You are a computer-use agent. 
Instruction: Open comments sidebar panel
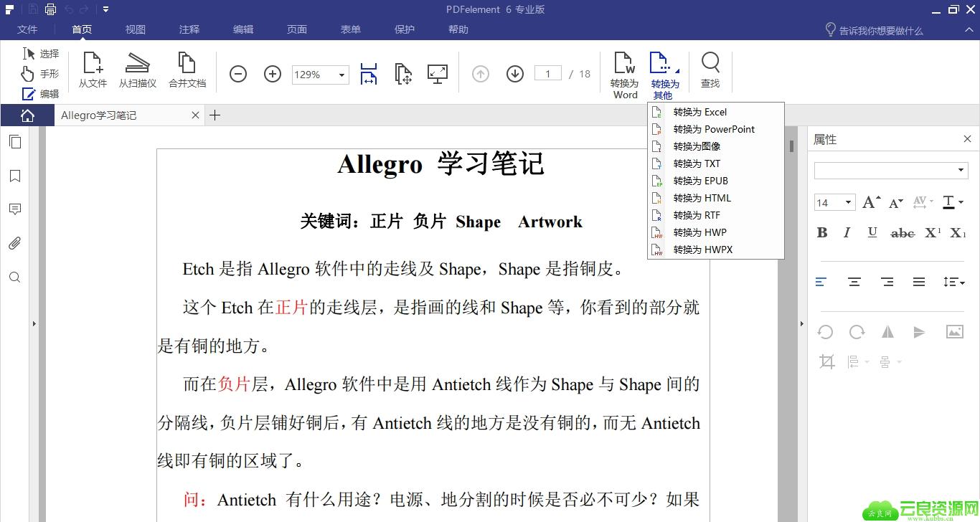pos(15,209)
